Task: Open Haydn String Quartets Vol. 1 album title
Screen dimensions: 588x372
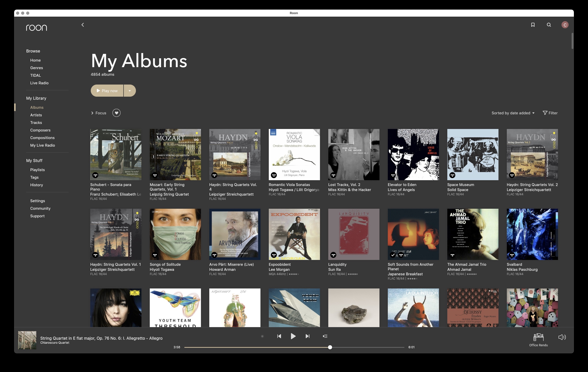Action: coord(115,264)
